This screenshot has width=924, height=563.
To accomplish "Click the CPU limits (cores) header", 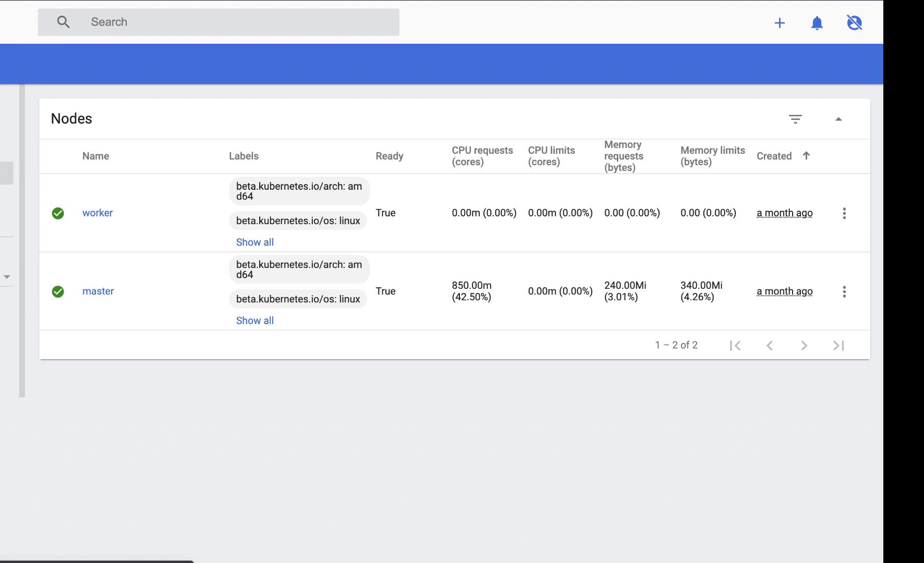I will pyautogui.click(x=551, y=156).
